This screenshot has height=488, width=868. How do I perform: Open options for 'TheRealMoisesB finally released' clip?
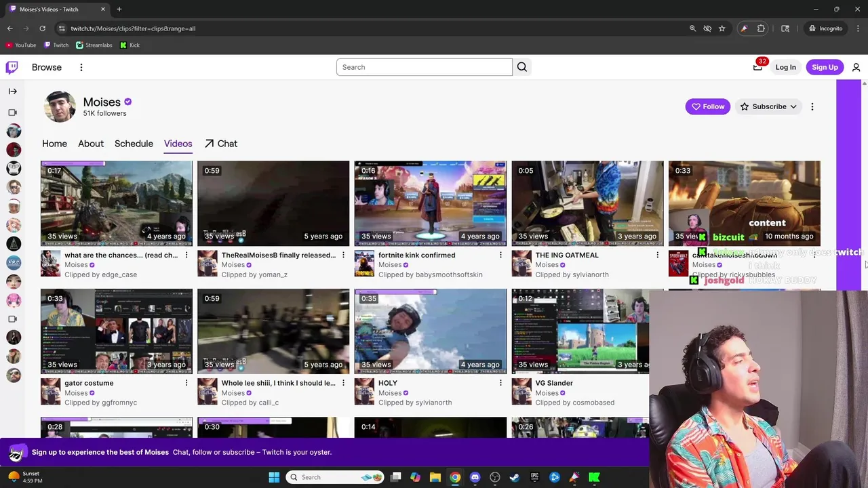pos(343,256)
